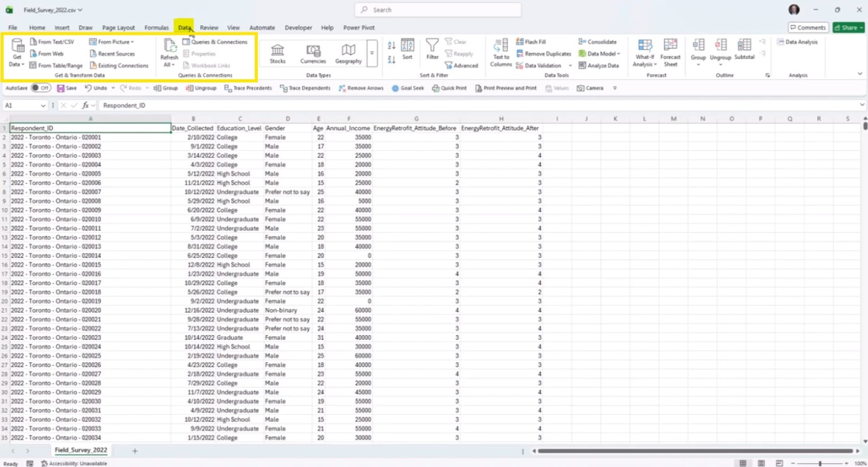Open What-If Analysis dropdown
Image resolution: width=868 pixels, height=467 pixels.
tap(645, 53)
